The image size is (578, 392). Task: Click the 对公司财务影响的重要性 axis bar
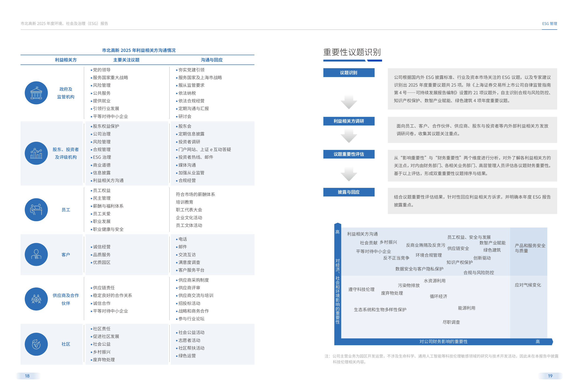pos(443,342)
